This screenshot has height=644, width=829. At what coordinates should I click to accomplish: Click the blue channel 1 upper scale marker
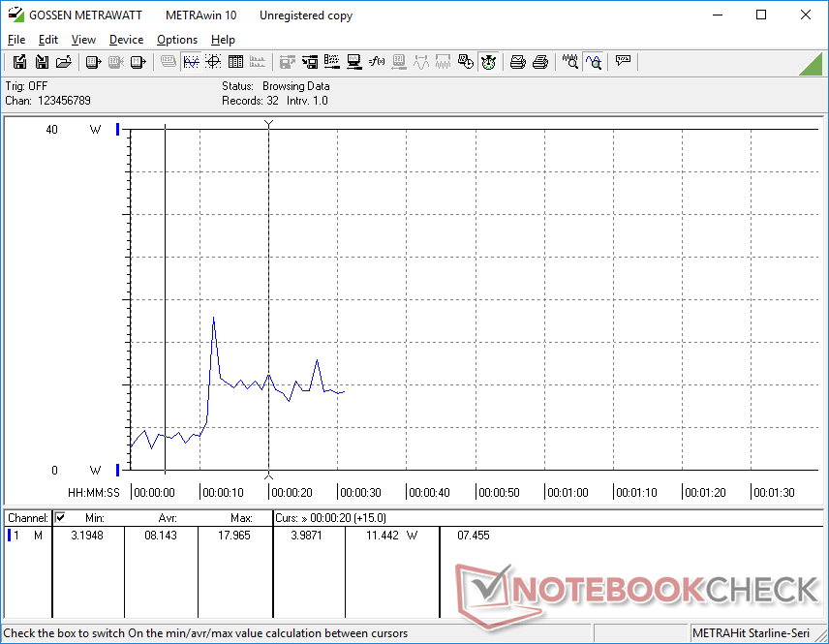click(x=118, y=129)
